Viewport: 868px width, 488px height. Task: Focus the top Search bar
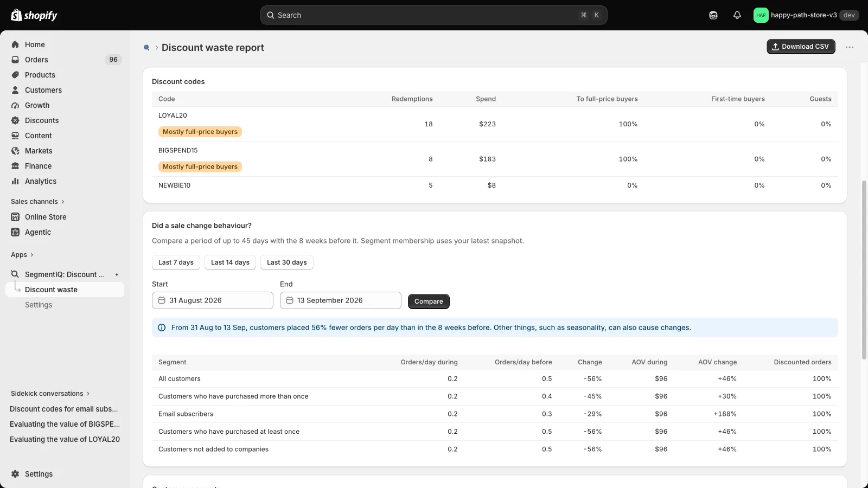(433, 15)
